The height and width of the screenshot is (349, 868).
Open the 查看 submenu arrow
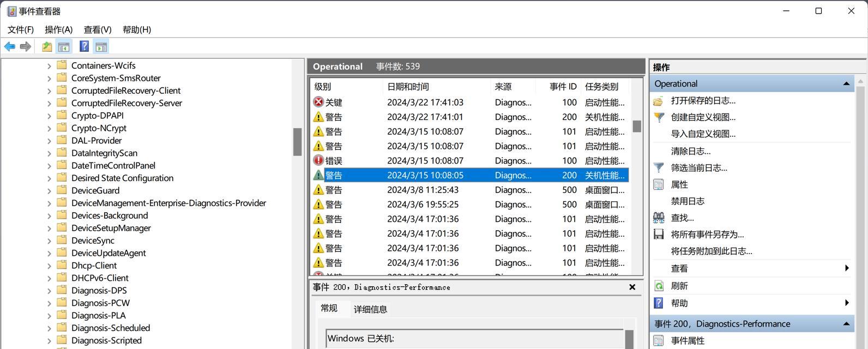coord(847,268)
